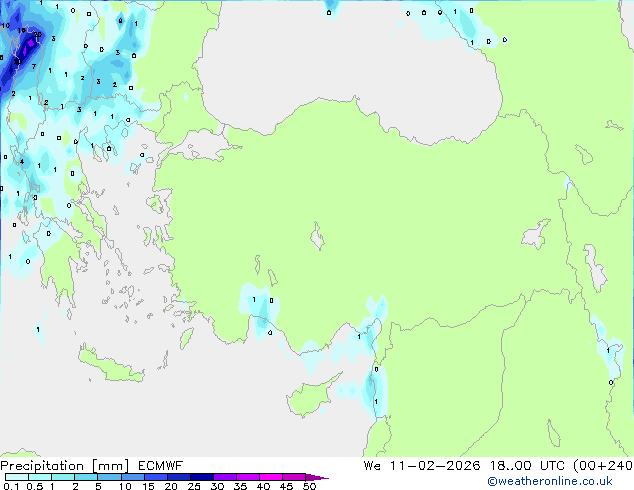Click the '45' legend scale label
Screen dimensions: 634x490
[286, 486]
